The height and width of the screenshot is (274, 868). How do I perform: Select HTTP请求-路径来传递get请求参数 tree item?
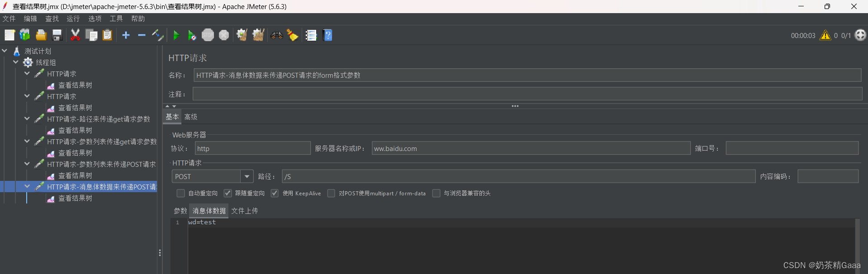(99, 119)
